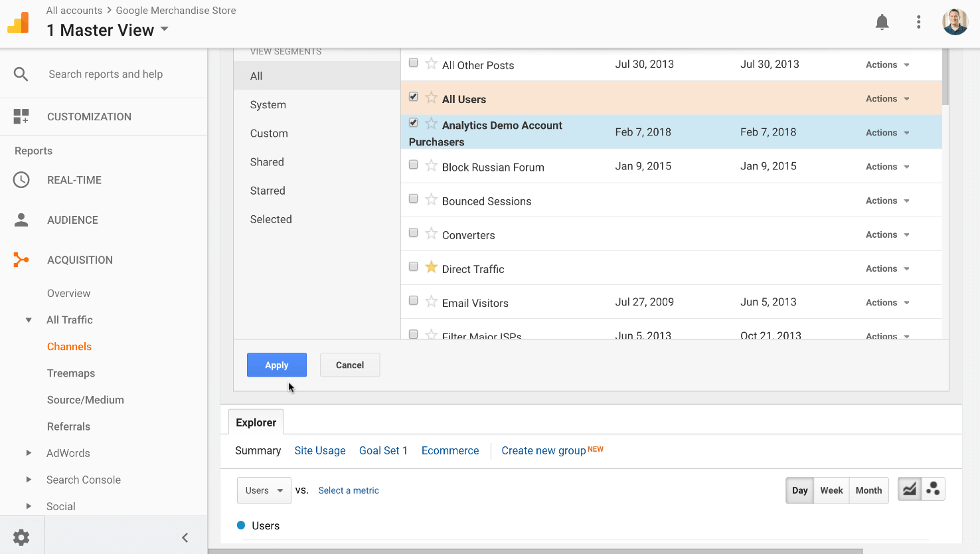
Task: Open Actions menu for Block Russian Forum
Action: pyautogui.click(x=888, y=167)
